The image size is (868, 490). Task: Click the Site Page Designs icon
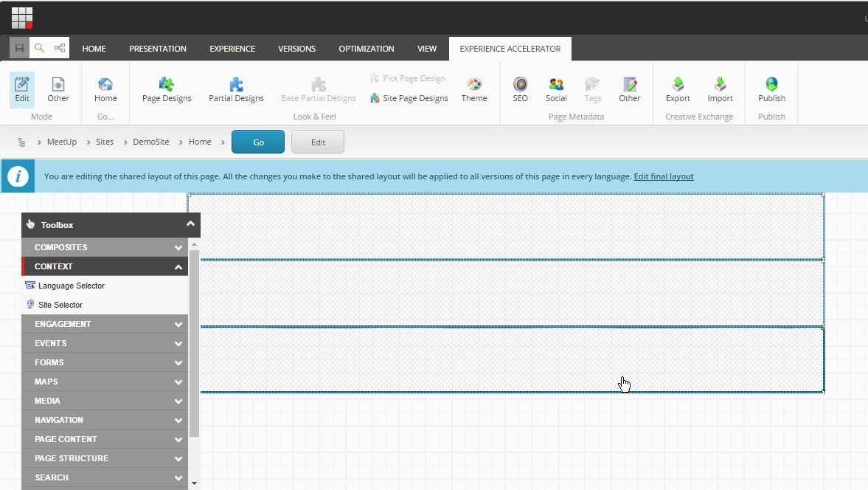(x=409, y=97)
